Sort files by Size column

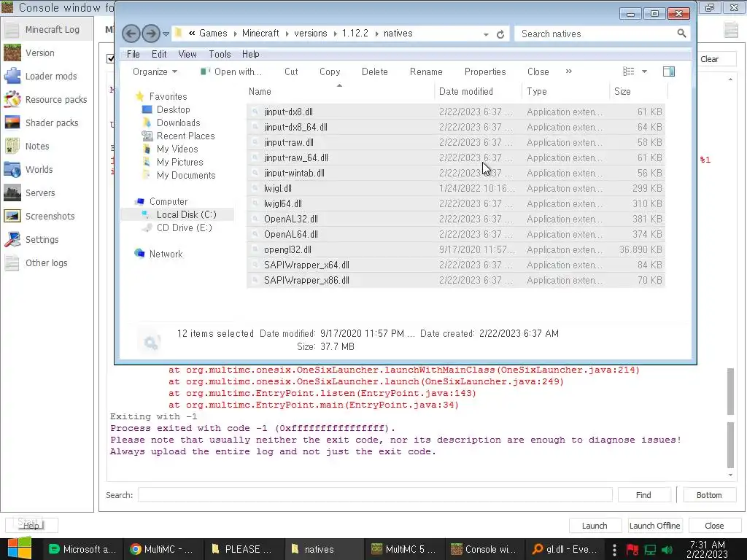(638, 91)
